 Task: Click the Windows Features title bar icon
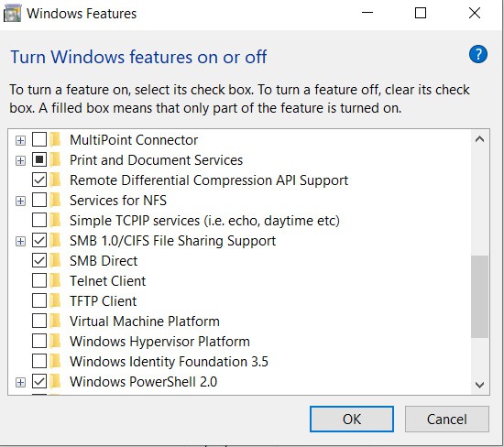pos(12,14)
